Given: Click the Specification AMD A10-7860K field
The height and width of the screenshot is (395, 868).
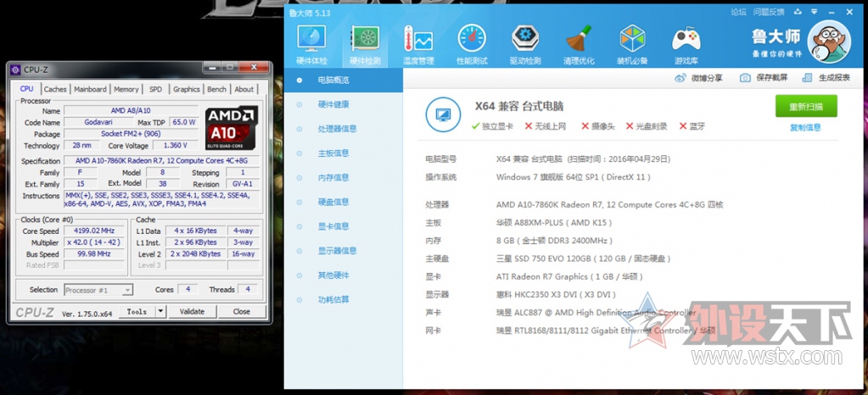Looking at the screenshot, I should [x=161, y=161].
